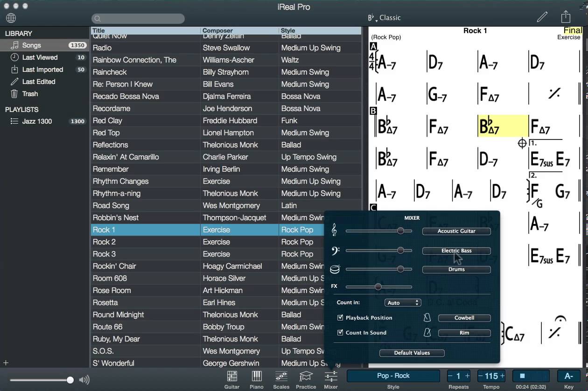Decrease repeats with minus button
This screenshot has width=588, height=391.
450,376
